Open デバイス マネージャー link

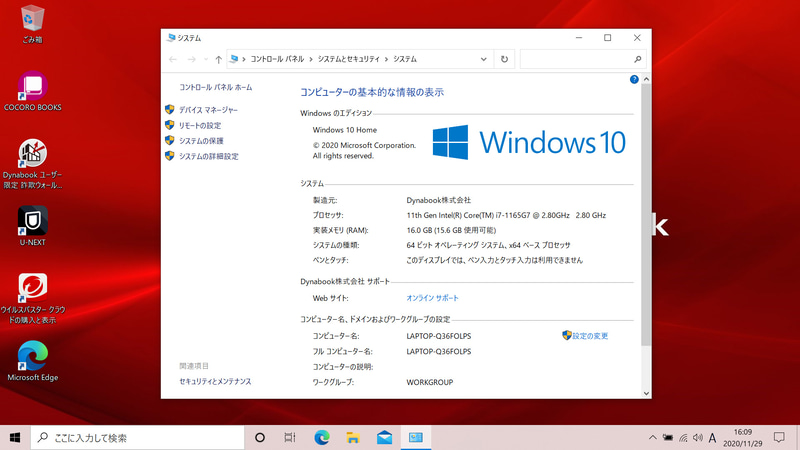click(208, 110)
